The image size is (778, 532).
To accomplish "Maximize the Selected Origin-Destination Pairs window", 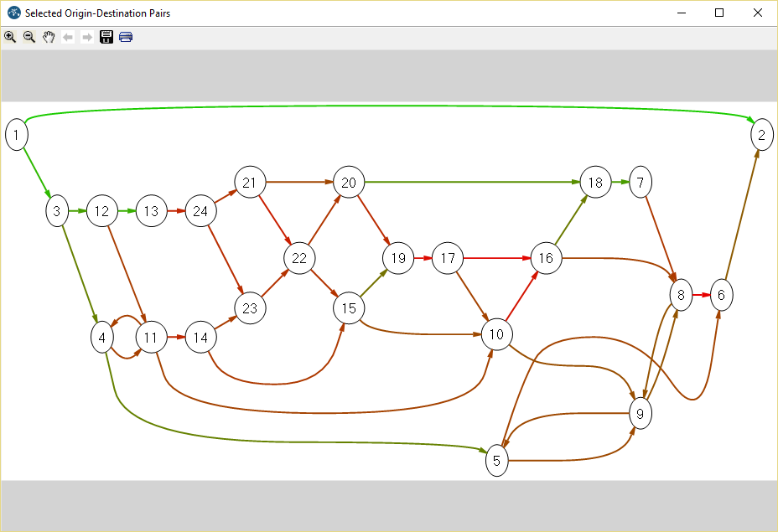I will coord(718,13).
